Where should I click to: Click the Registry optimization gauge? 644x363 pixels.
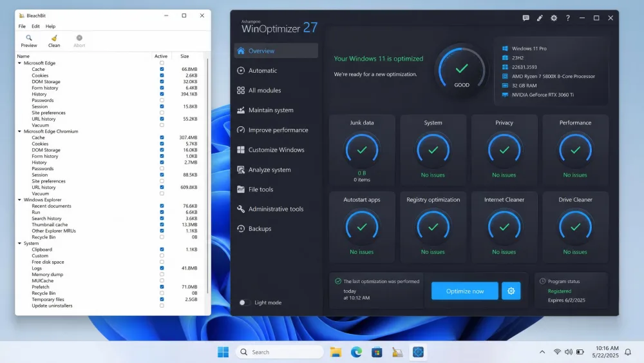433,227
